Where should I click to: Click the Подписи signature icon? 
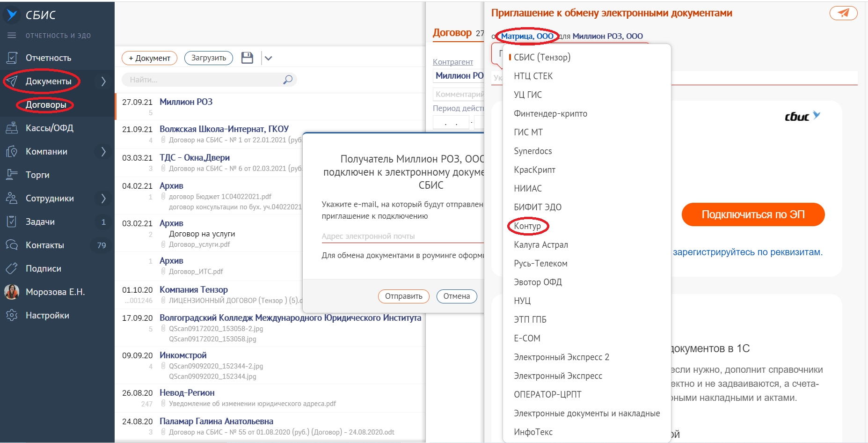[12, 268]
